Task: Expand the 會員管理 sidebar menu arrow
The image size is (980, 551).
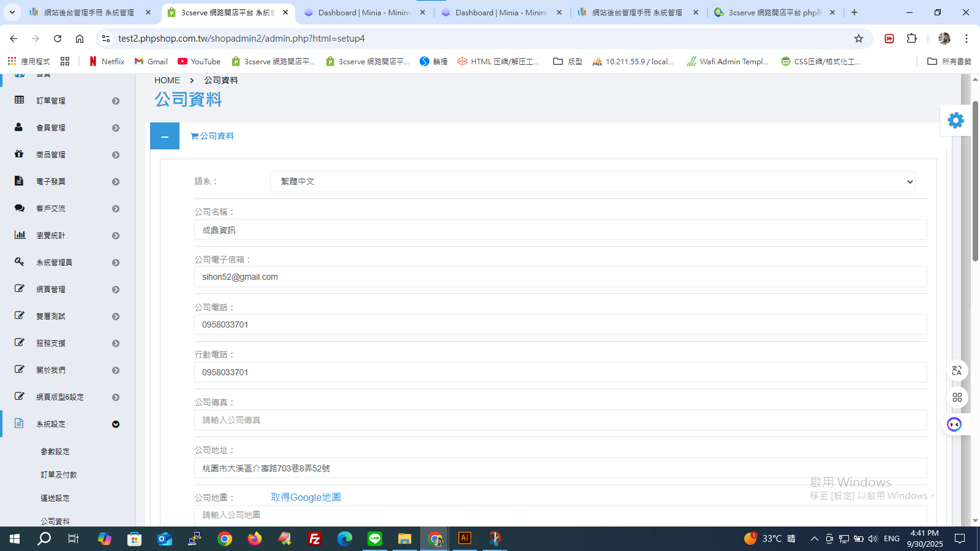Action: tap(116, 128)
